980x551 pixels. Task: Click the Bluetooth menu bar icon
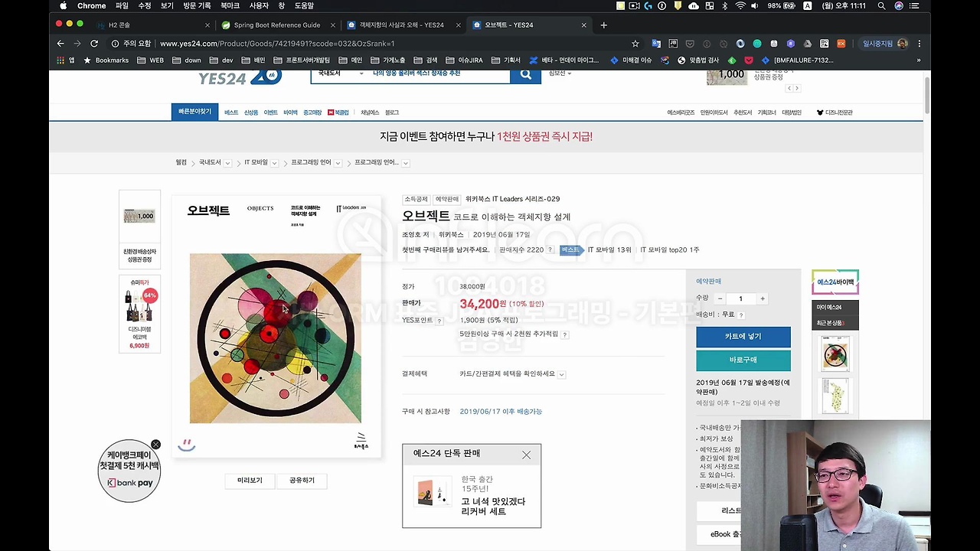[725, 5]
